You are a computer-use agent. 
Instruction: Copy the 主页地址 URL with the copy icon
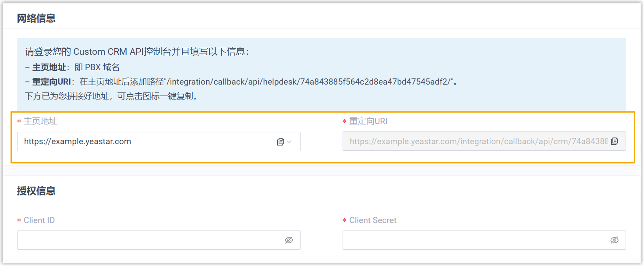tap(281, 142)
